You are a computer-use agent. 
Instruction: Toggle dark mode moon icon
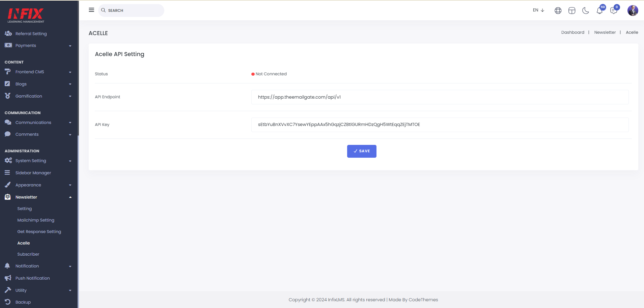coord(586,10)
